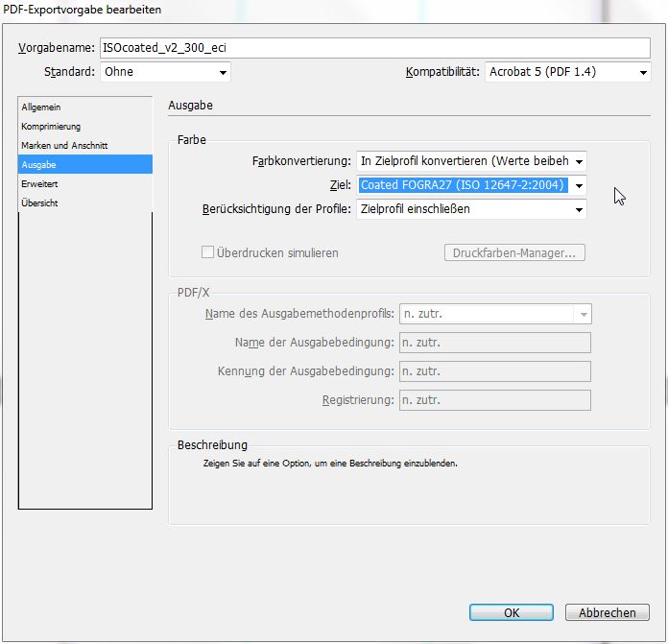Switch to the Komprimierung section
This screenshot has height=644, width=668.
point(51,127)
